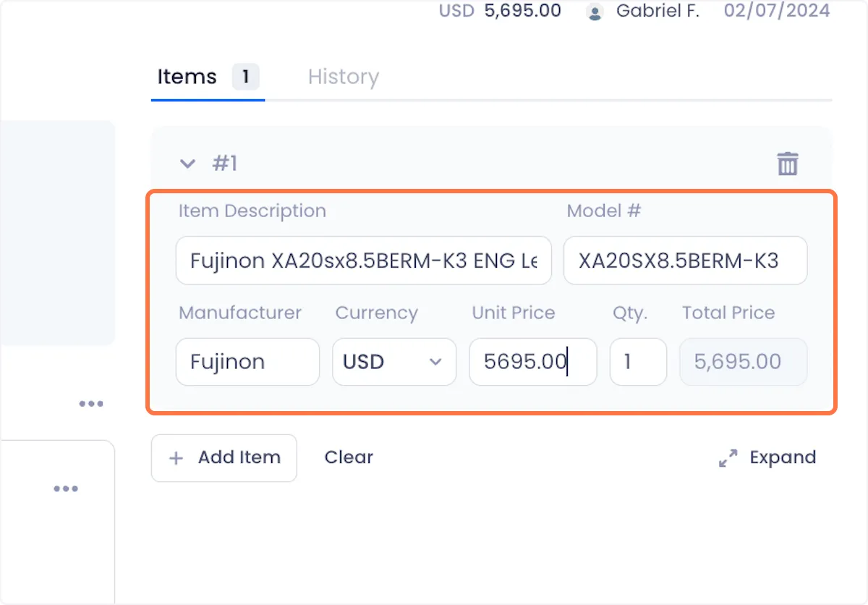Open lower three-dots menu in left card
The height and width of the screenshot is (605, 868).
66,489
